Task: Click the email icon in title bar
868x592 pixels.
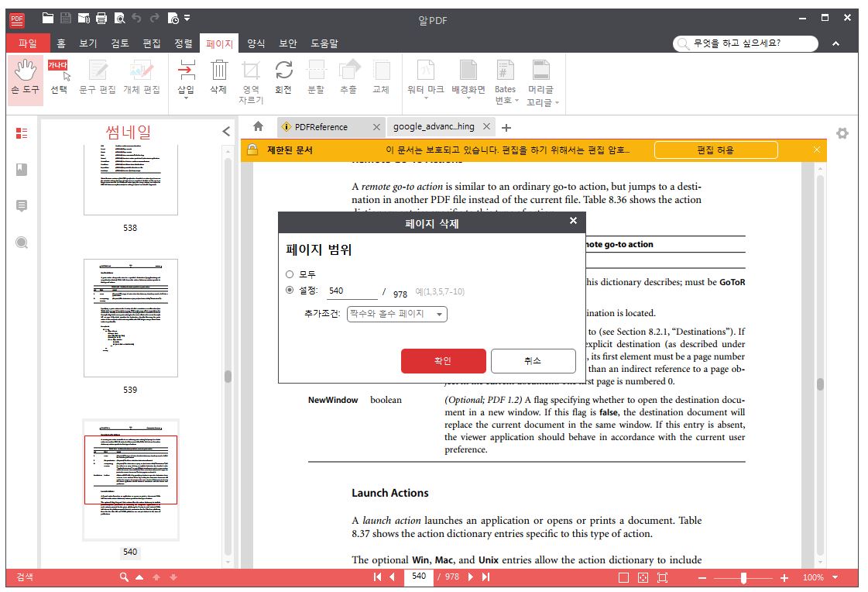Action: [x=84, y=19]
